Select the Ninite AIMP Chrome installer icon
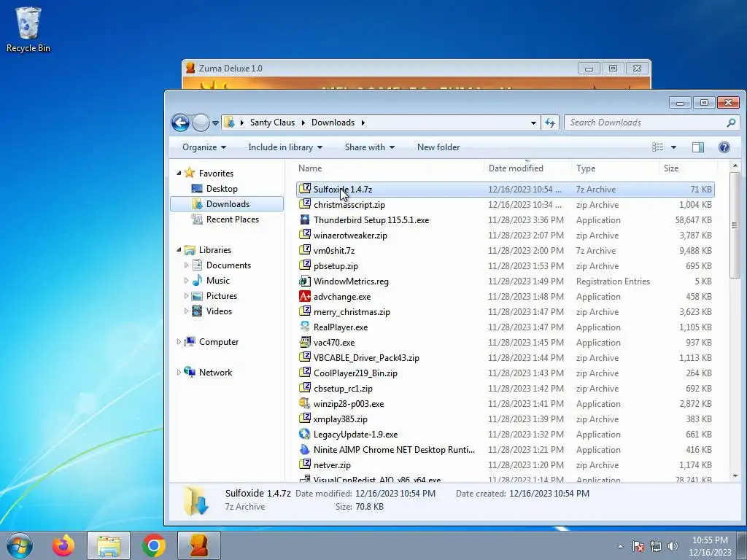The image size is (747, 560). [304, 449]
